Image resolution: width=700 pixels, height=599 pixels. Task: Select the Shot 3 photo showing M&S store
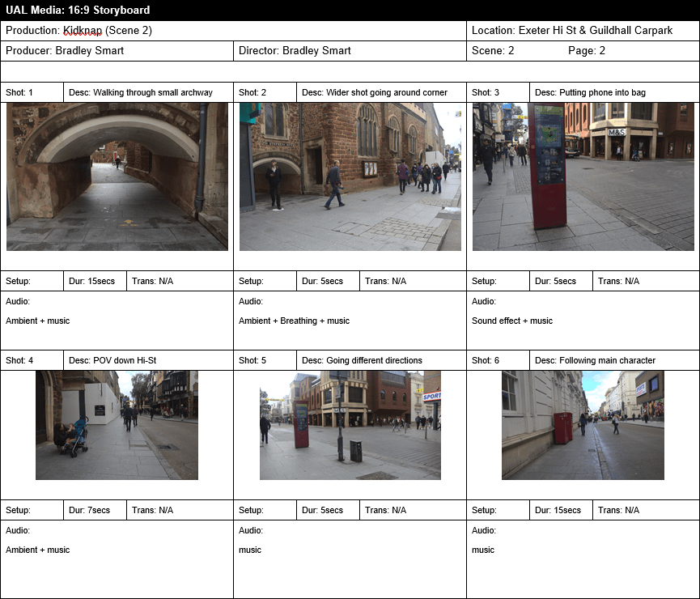583,176
